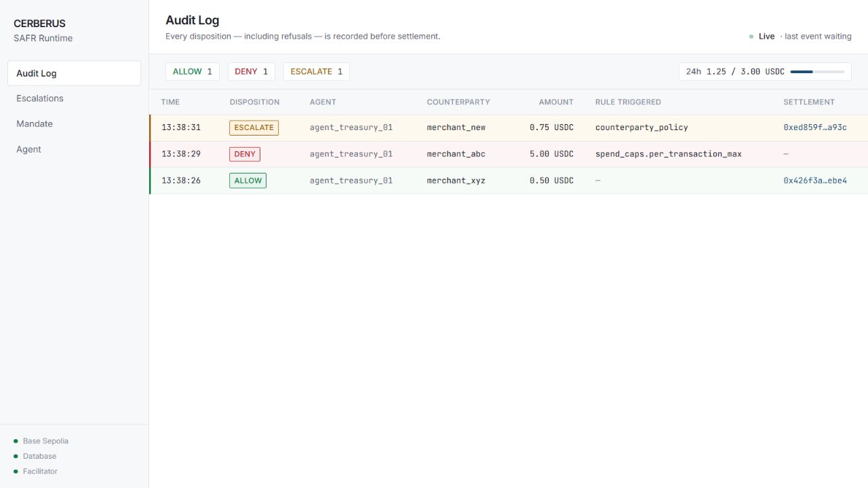The image size is (868, 488).
Task: Sort by the Time column header
Action: (170, 102)
